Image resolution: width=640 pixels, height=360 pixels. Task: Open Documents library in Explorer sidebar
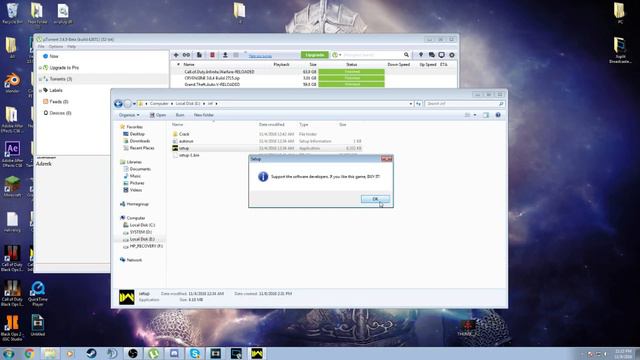tap(140, 169)
